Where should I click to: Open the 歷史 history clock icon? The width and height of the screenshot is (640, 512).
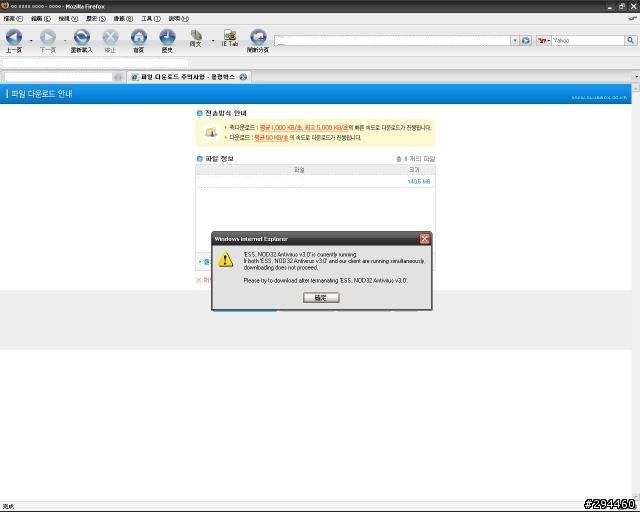(x=167, y=37)
